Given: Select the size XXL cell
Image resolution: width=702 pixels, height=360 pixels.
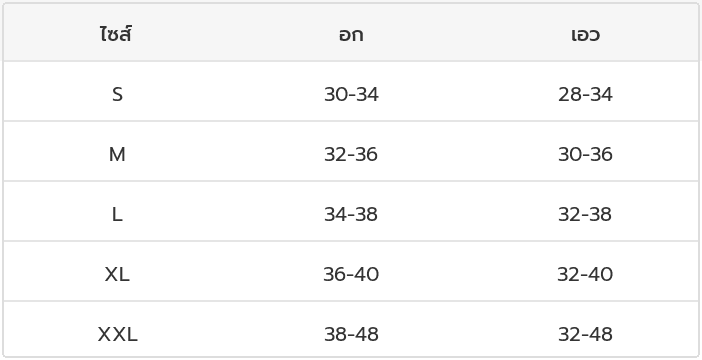Looking at the screenshot, I should tap(117, 334).
